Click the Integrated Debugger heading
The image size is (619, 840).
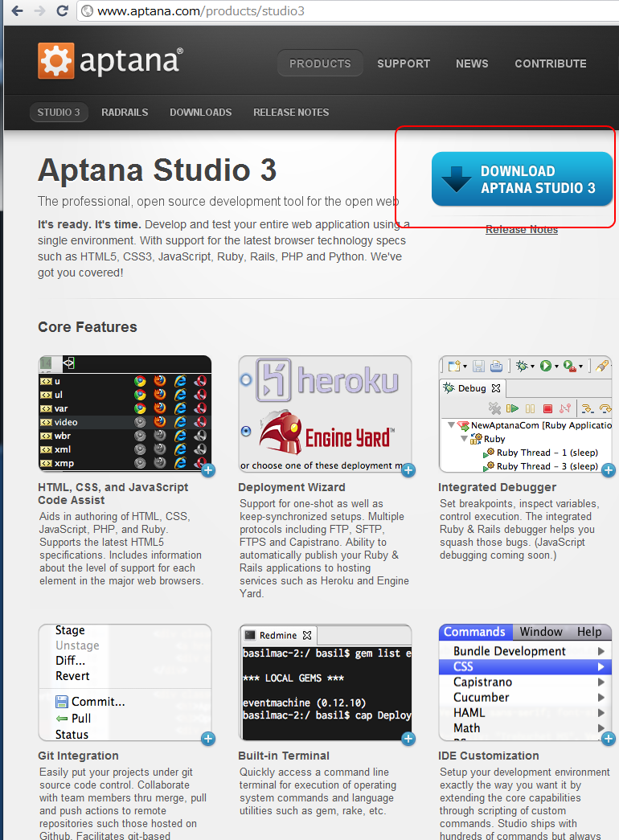498,487
